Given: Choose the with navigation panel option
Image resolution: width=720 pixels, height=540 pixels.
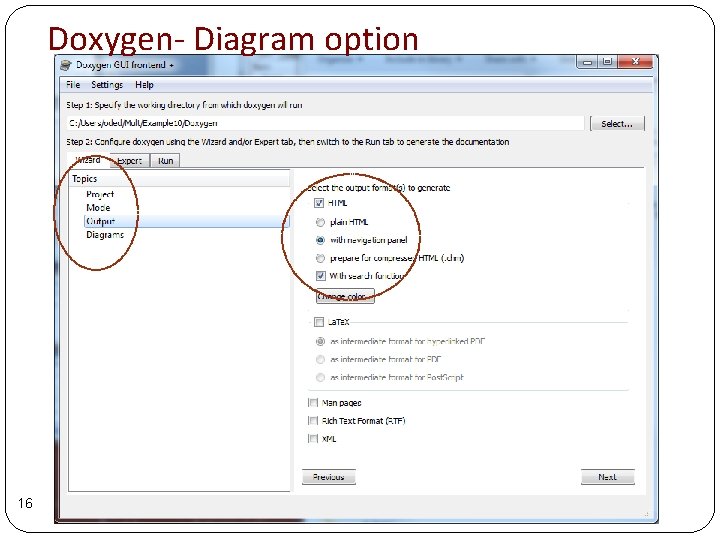Looking at the screenshot, I should pos(321,240).
